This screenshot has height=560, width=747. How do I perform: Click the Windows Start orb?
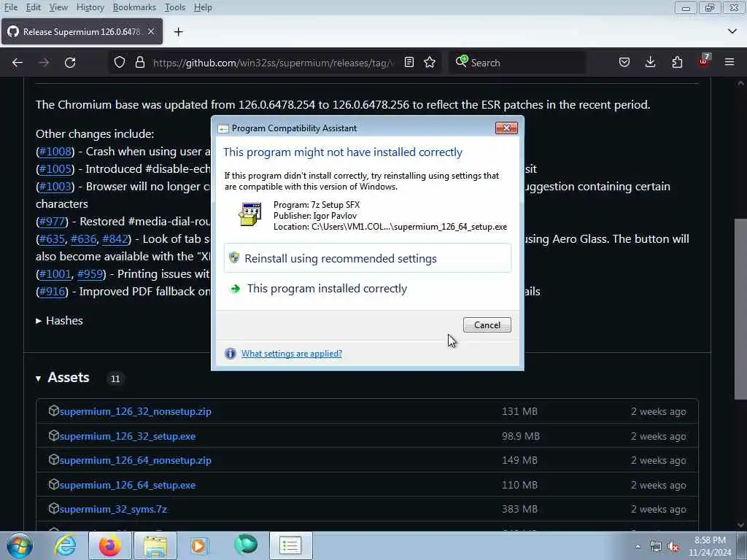tap(19, 545)
